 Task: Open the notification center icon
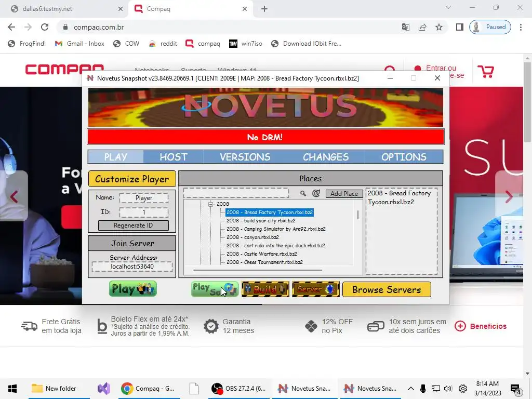(x=516, y=389)
